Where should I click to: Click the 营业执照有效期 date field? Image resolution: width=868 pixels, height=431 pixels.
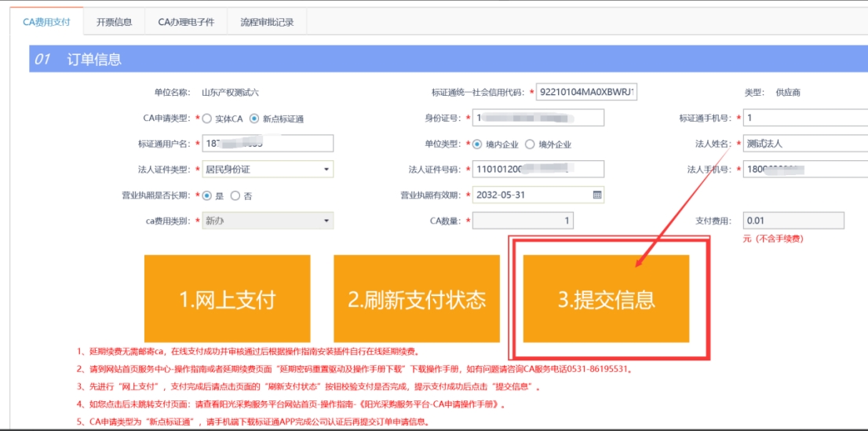[x=530, y=195]
